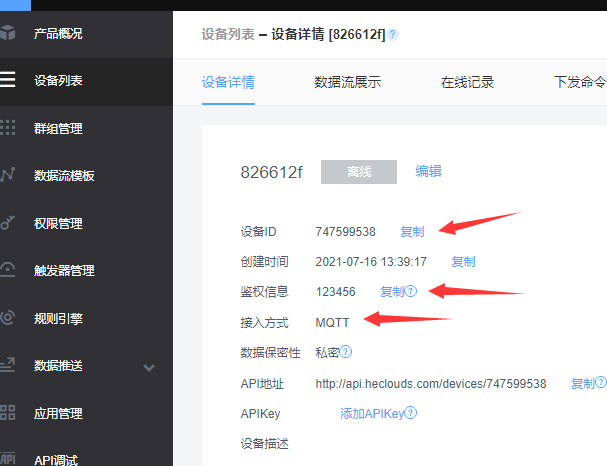Click the 设备列表 breadcrumb link

pos(228,34)
